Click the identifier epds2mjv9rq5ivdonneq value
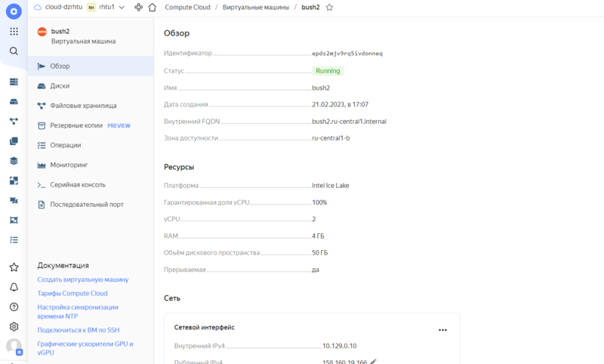This screenshot has height=364, width=604. (x=347, y=54)
